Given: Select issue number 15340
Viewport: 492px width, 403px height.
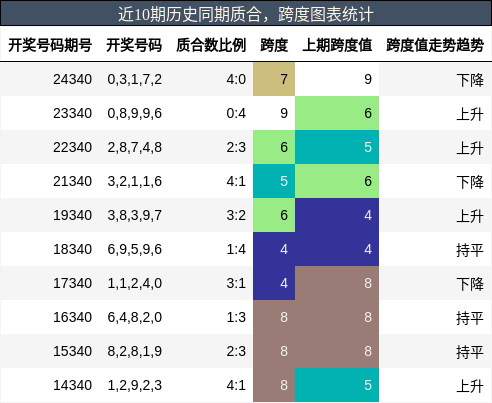Looking at the screenshot, I should click(73, 351).
